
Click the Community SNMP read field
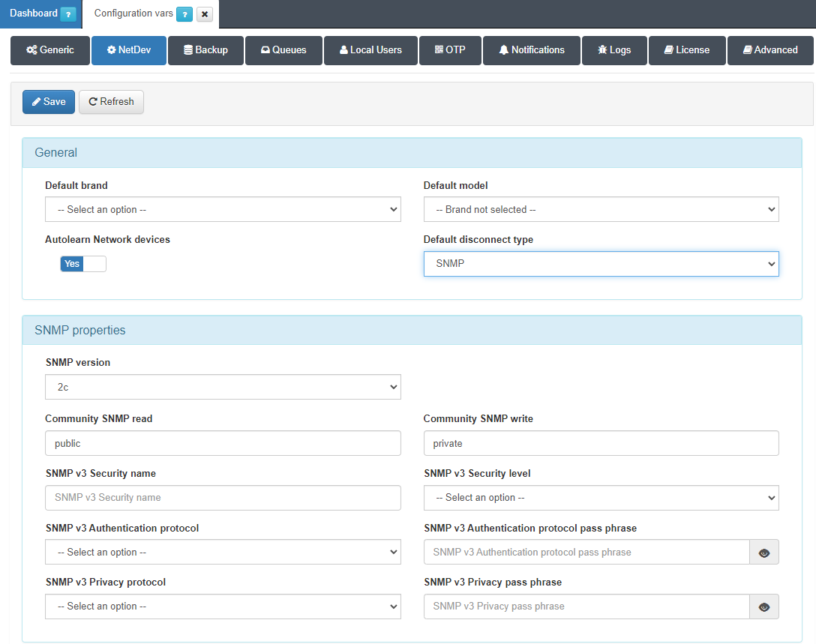(x=223, y=444)
